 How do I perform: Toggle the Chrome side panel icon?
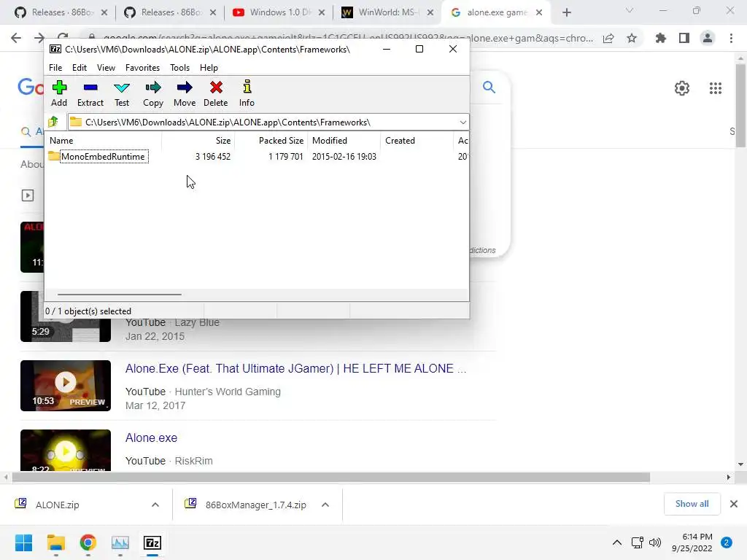tap(684, 38)
